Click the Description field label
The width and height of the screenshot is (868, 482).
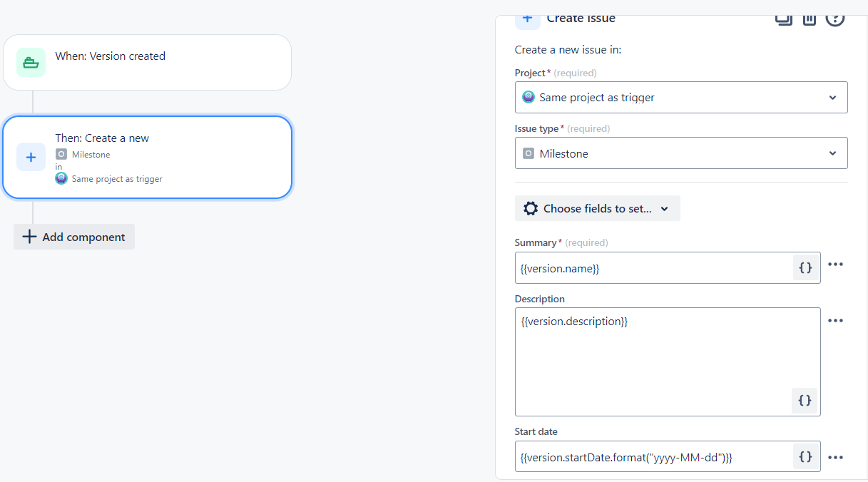(540, 299)
